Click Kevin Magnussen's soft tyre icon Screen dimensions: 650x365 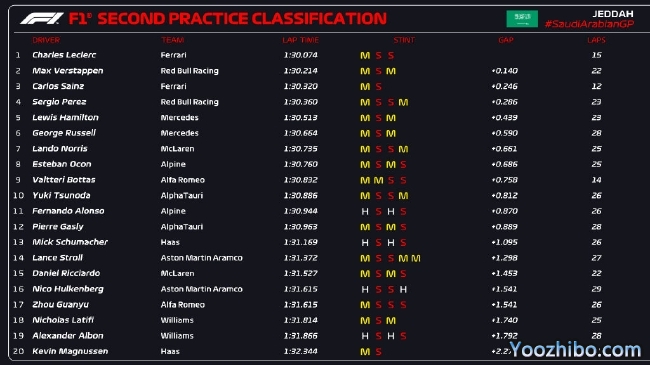pos(378,352)
